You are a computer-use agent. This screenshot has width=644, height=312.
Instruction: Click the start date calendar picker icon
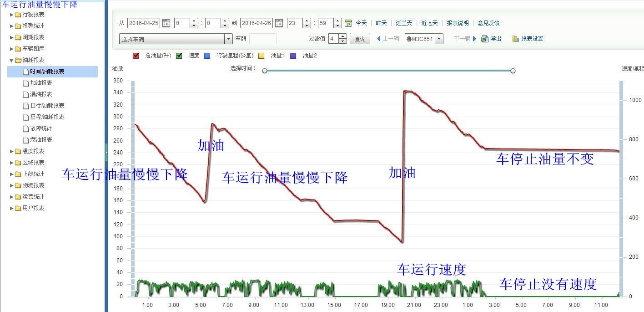tap(166, 23)
